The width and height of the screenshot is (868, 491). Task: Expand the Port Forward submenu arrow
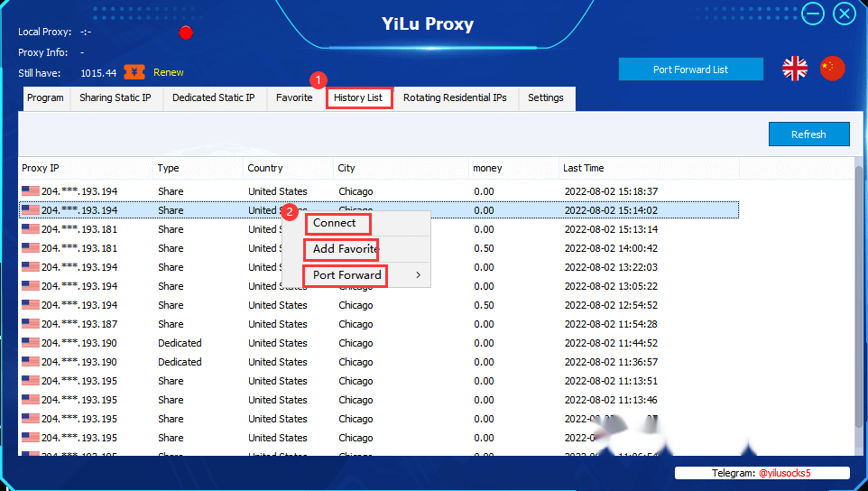(418, 275)
